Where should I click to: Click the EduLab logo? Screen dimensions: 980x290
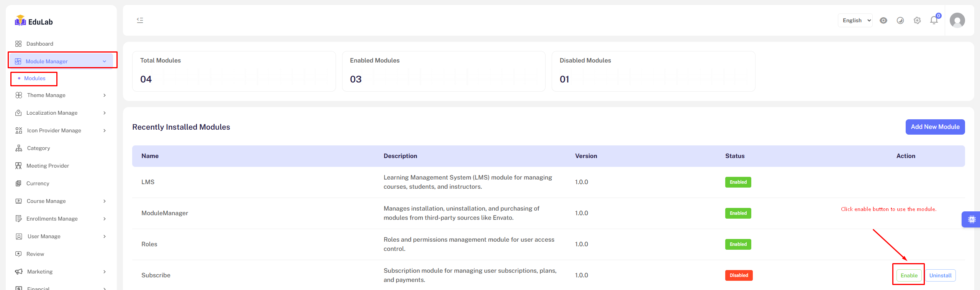click(x=34, y=21)
